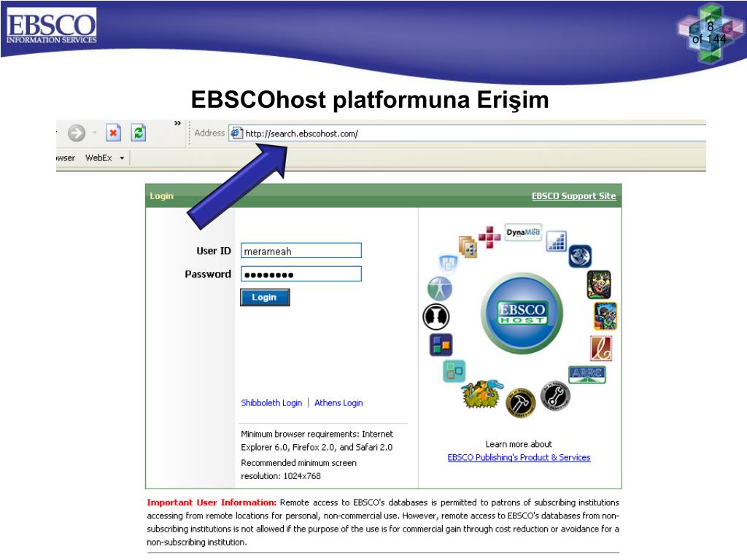Click the garden tools grass icon
Screen dimensions: 747x560
pos(483,394)
